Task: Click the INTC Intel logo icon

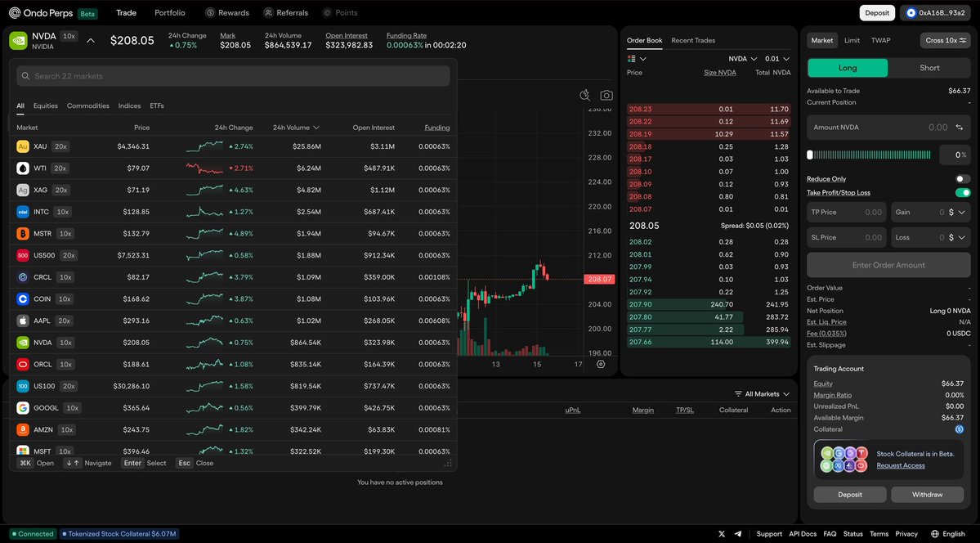Action: tap(23, 212)
